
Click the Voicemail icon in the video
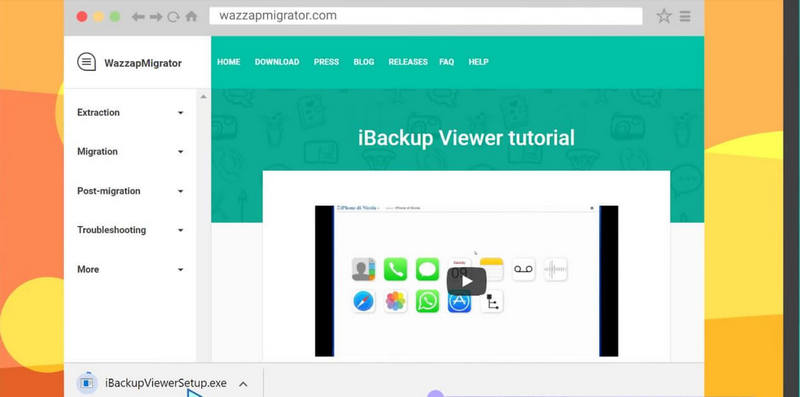(x=523, y=269)
